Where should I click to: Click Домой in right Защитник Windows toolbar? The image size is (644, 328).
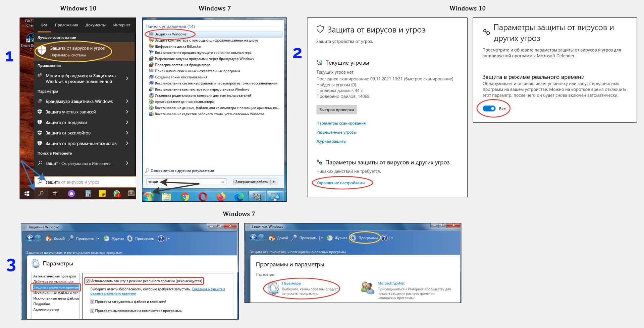278,238
